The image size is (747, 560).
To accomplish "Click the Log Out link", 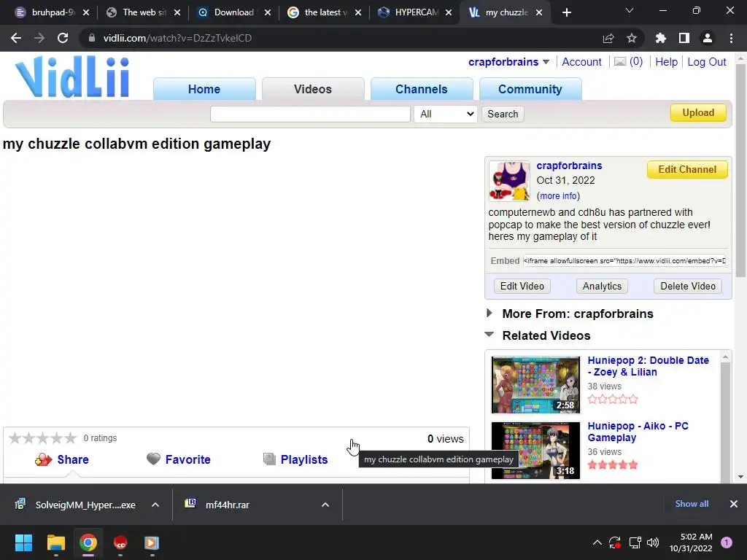I will coord(707,62).
